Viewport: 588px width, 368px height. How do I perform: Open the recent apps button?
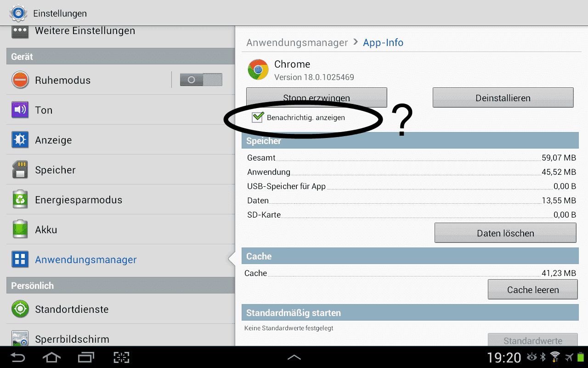click(x=86, y=357)
